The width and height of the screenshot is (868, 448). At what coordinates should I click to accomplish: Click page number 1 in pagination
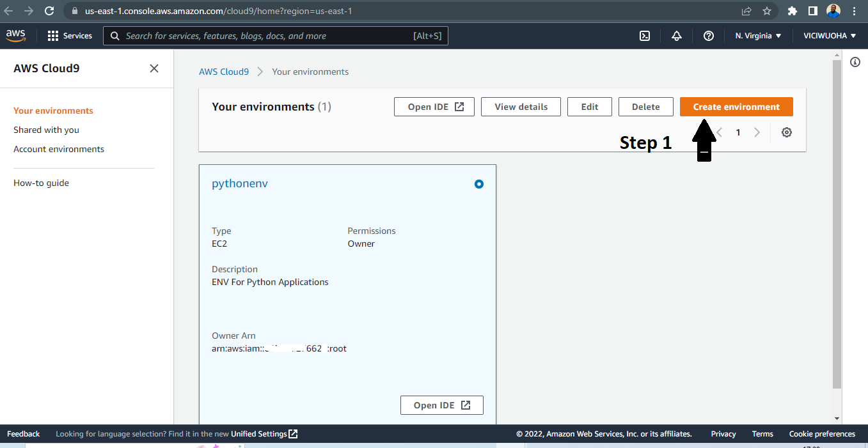pos(738,132)
